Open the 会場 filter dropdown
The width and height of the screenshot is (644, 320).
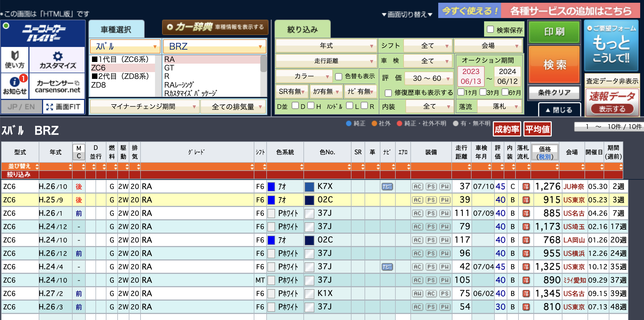point(488,46)
